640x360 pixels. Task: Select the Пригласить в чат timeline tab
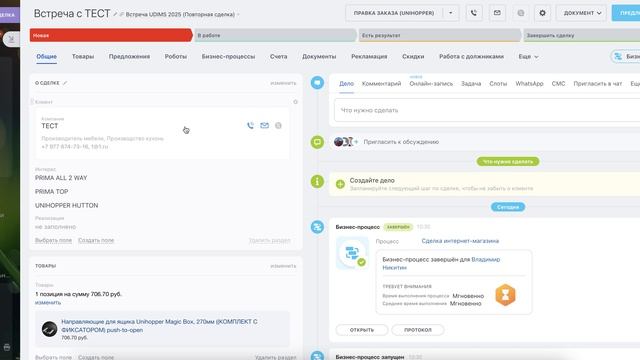coord(598,84)
